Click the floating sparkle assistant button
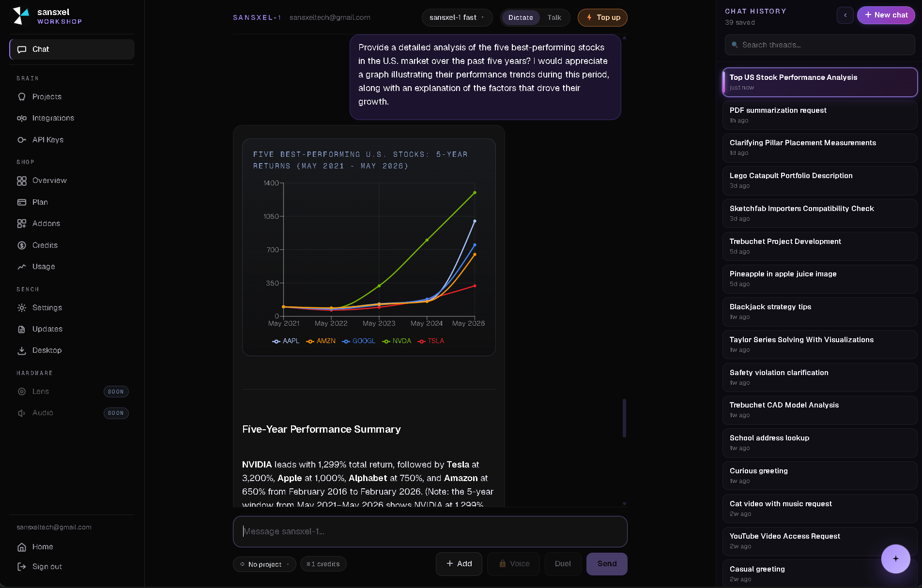922x588 pixels. (896, 558)
